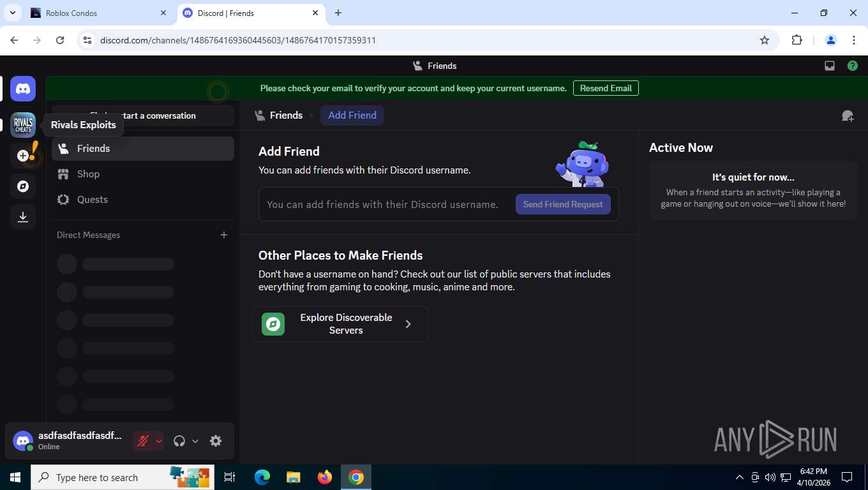The height and width of the screenshot is (490, 868).
Task: Click the Direct Messages heading
Action: point(88,235)
